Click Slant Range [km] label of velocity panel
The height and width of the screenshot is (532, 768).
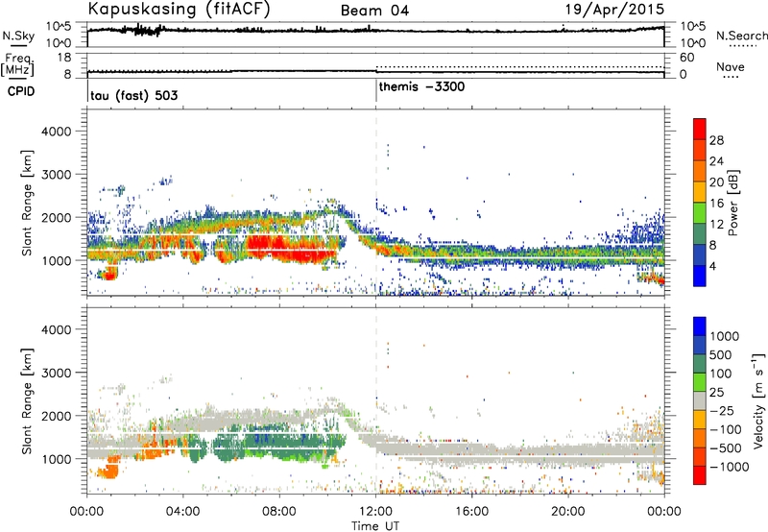(27, 400)
